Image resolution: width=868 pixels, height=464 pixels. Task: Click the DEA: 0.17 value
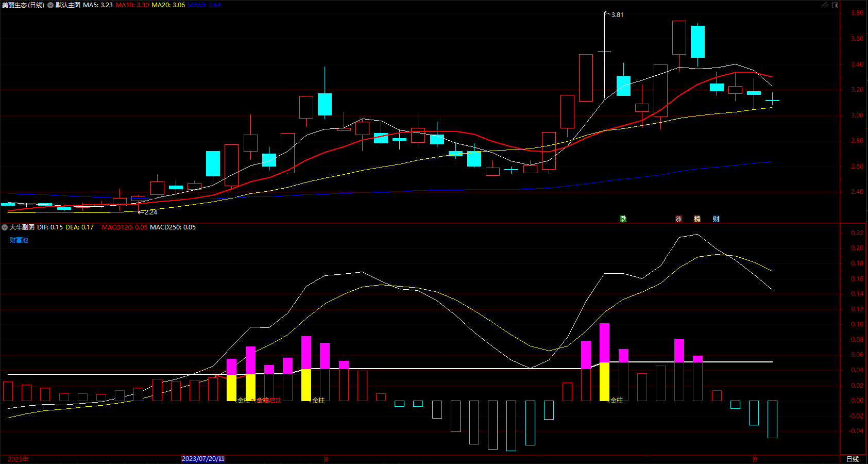80,227
